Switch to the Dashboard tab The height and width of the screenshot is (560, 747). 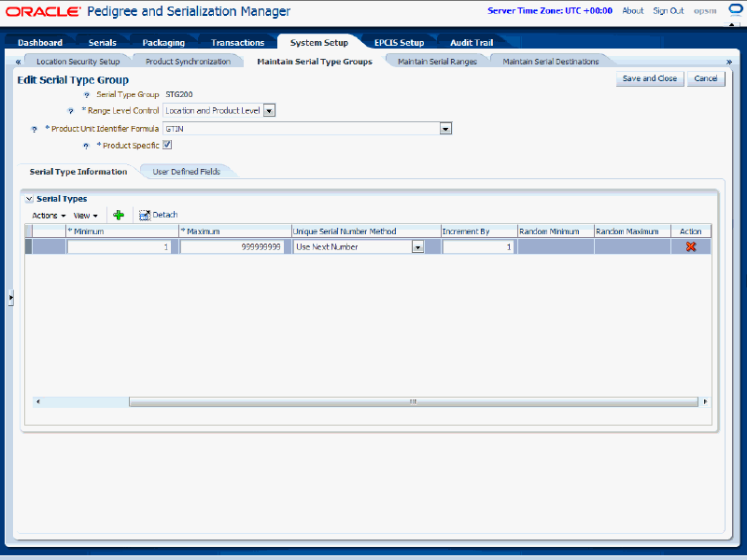tap(40, 43)
